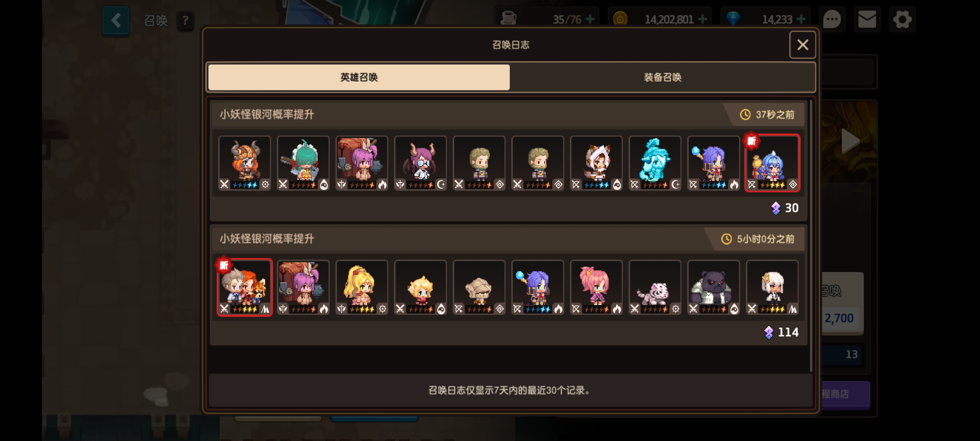Add more gold coins with the plus icon
The image size is (980, 441).
(x=702, y=19)
